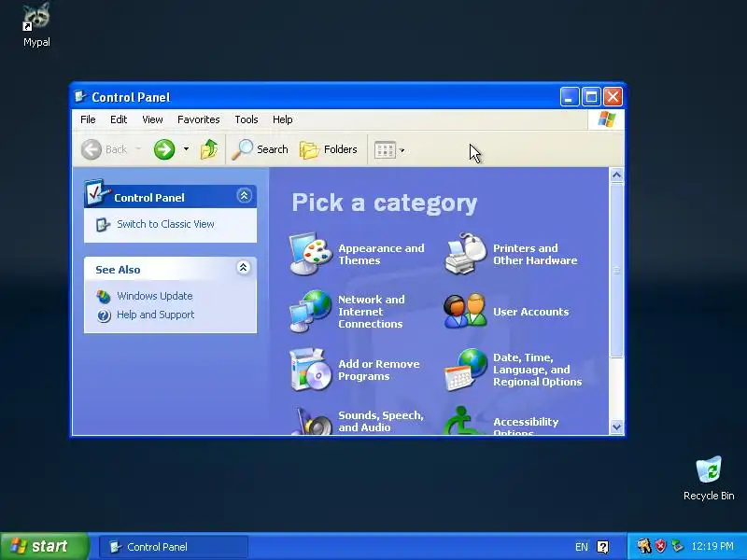Click the Views toolbar icon
The height and width of the screenshot is (560, 747).
point(385,150)
